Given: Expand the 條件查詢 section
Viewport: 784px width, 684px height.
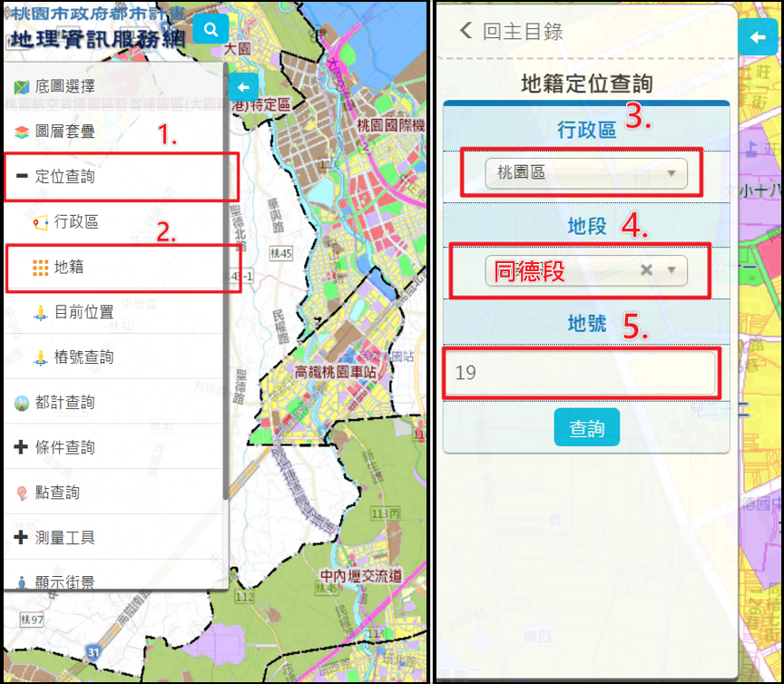Looking at the screenshot, I should [64, 447].
